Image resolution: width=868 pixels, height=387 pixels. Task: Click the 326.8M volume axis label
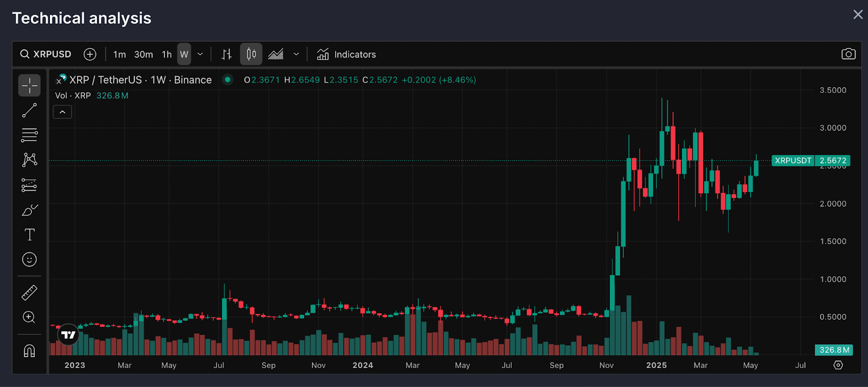[834, 350]
